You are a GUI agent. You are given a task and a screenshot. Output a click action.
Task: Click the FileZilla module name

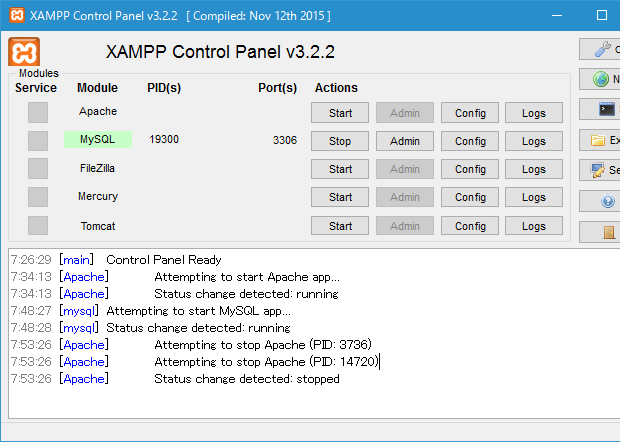click(x=97, y=168)
